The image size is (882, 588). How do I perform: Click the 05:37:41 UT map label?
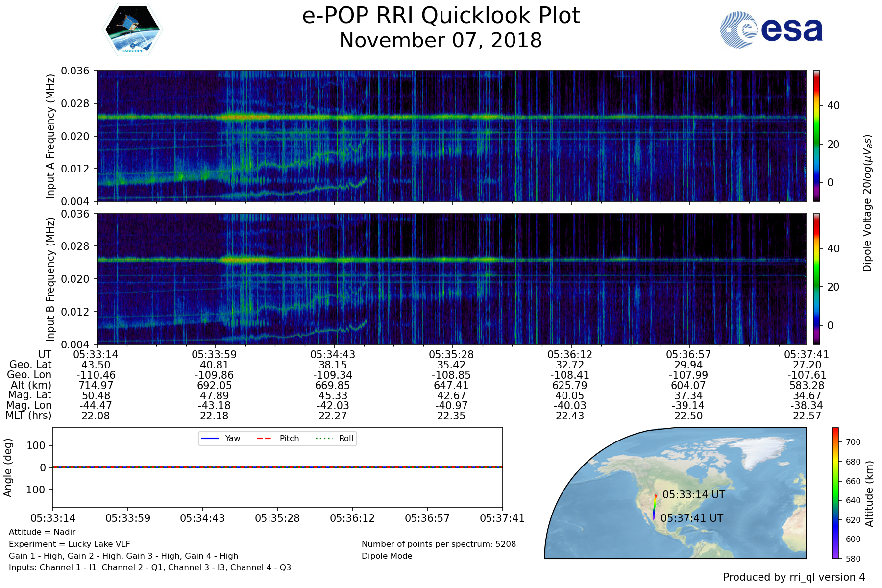click(x=691, y=518)
